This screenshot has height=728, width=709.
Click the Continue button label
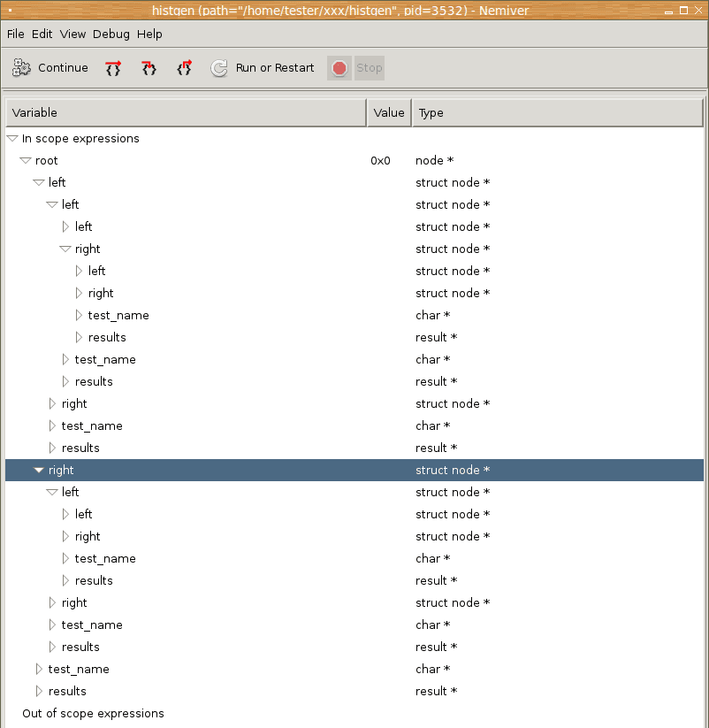(63, 68)
